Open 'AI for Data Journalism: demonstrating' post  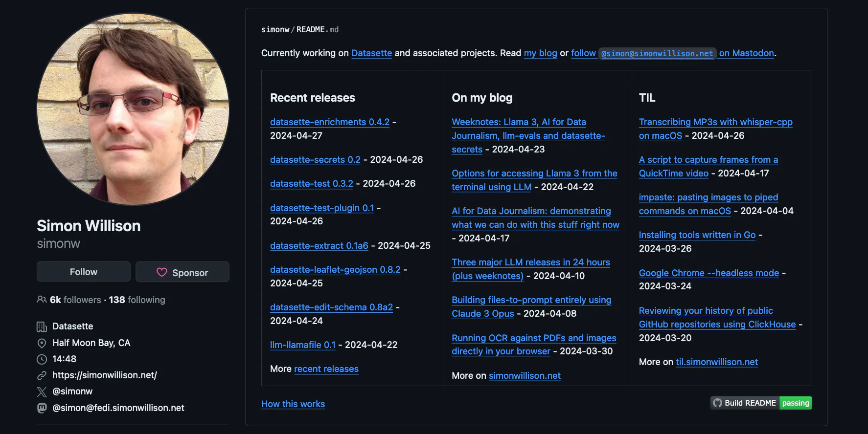point(535,218)
